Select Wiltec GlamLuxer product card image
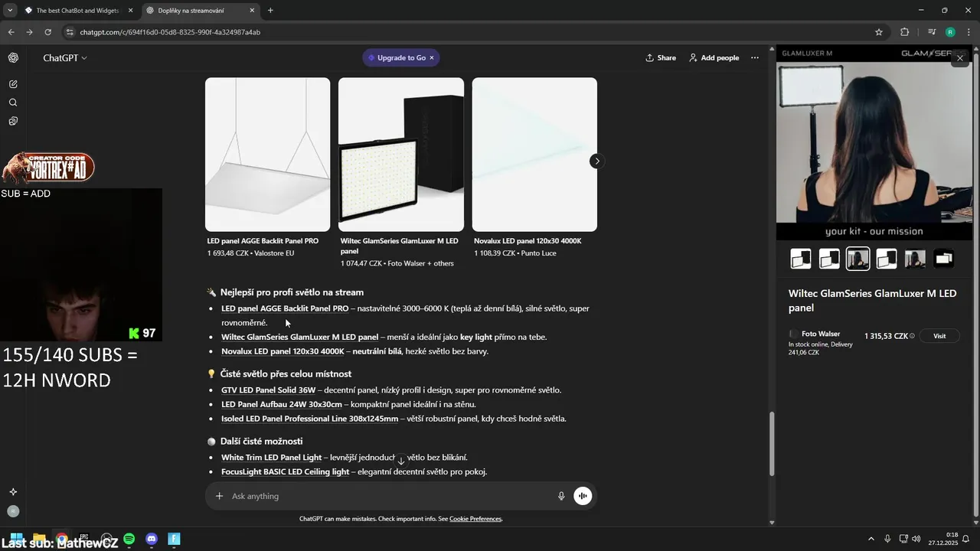The width and height of the screenshot is (980, 551). (401, 155)
